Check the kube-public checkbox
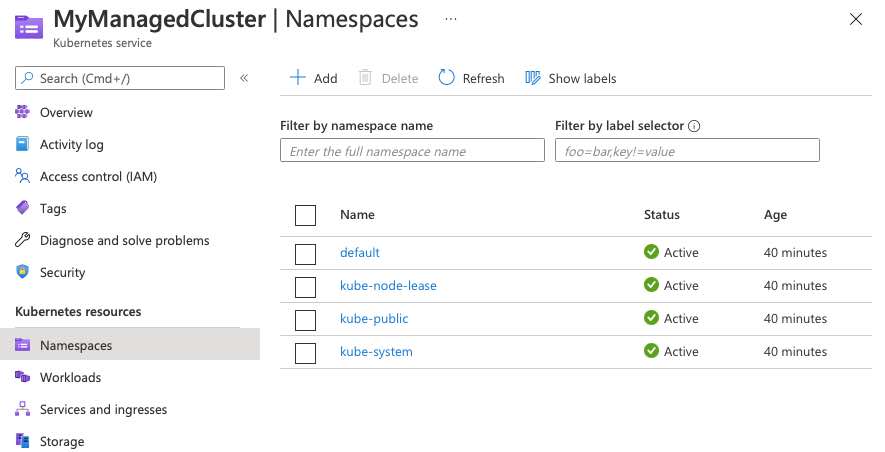Viewport: 885px width, 452px height. (305, 320)
